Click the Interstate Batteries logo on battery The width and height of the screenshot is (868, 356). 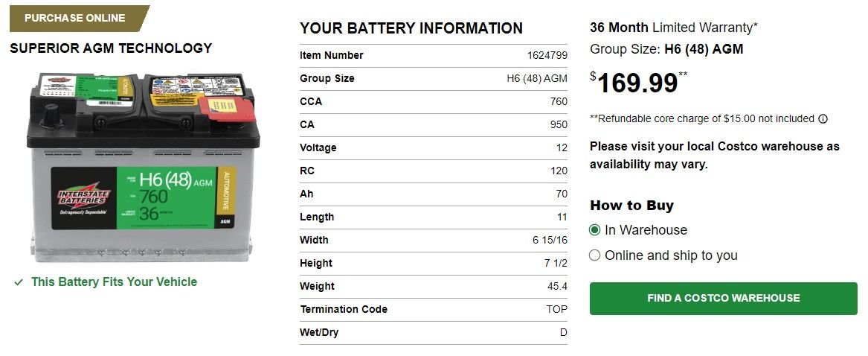click(x=84, y=197)
